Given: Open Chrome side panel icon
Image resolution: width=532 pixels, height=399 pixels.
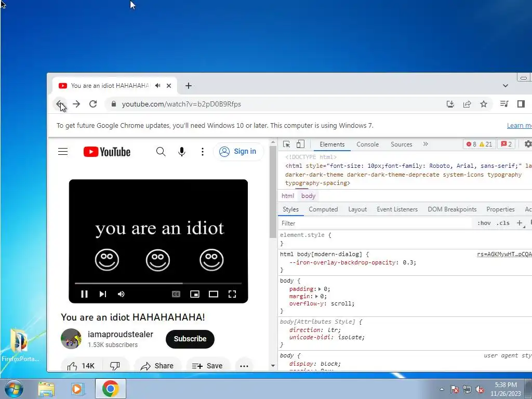Looking at the screenshot, I should tap(521, 104).
